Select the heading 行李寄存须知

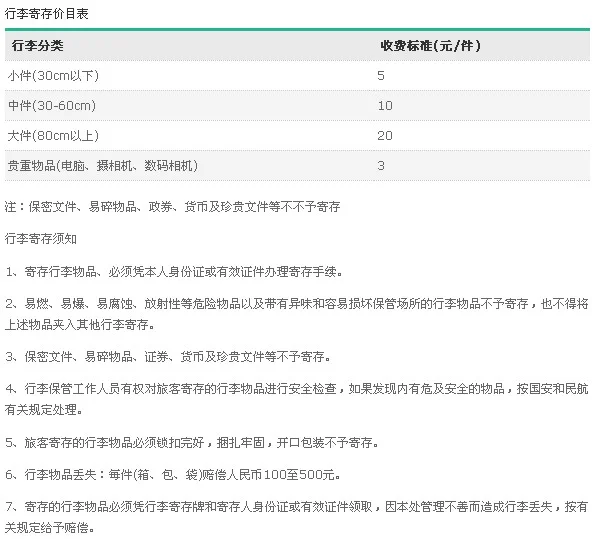tap(41, 239)
